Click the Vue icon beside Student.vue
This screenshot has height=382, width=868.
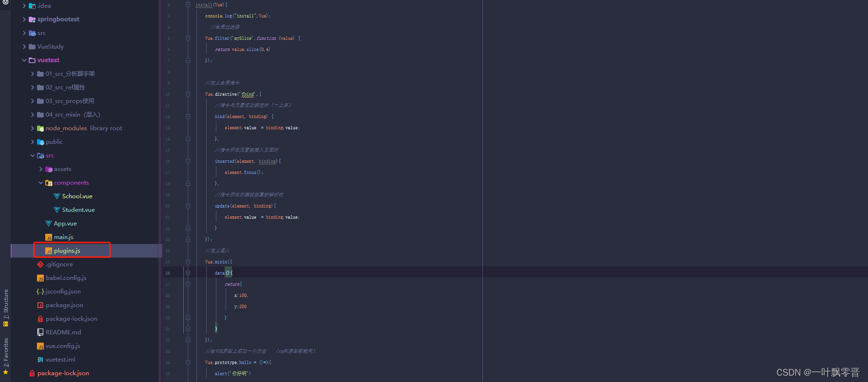click(x=57, y=210)
